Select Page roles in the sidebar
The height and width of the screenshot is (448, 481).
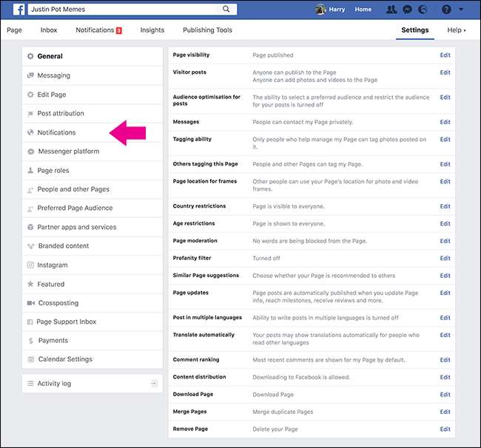click(x=53, y=170)
